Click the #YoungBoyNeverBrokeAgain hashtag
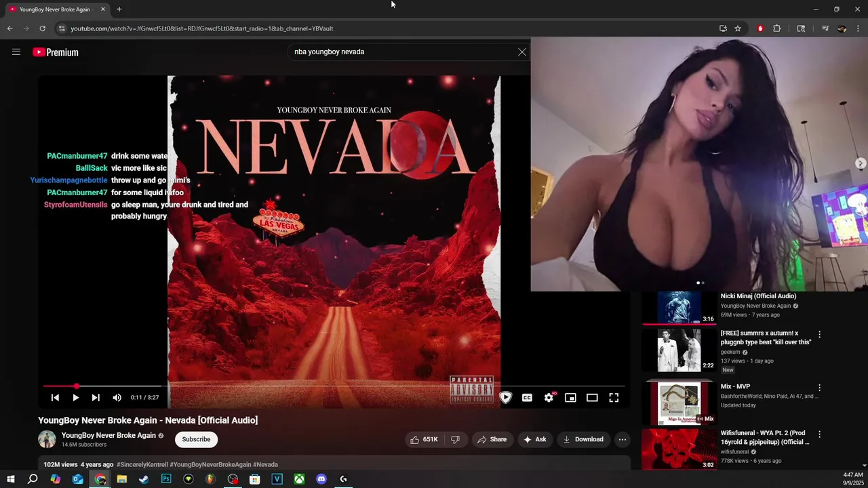This screenshot has height=488, width=868. [210, 464]
